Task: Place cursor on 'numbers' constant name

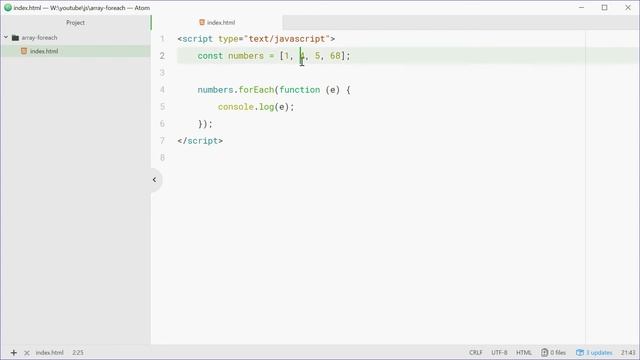Action: coord(246,56)
